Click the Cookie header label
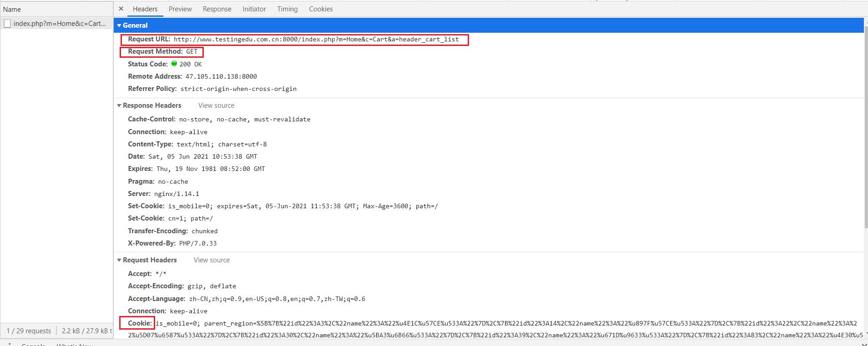This screenshot has height=346, width=868. pyautogui.click(x=140, y=323)
